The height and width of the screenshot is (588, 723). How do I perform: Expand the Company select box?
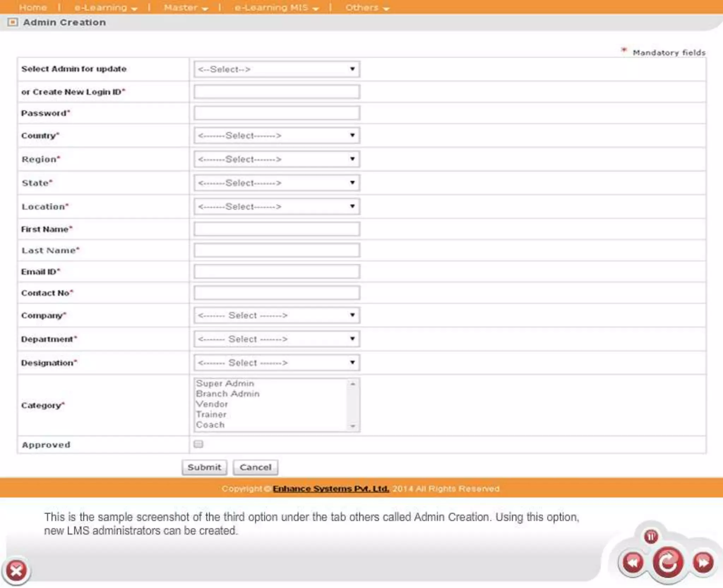276,316
